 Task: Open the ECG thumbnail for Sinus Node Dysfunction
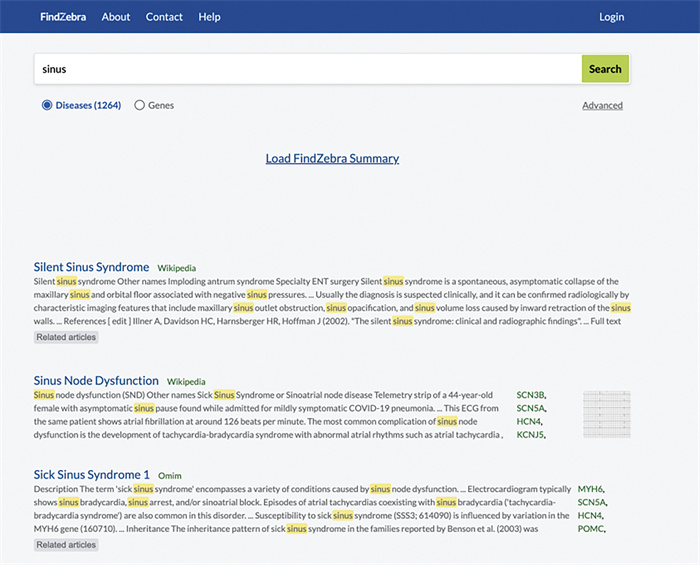click(607, 414)
